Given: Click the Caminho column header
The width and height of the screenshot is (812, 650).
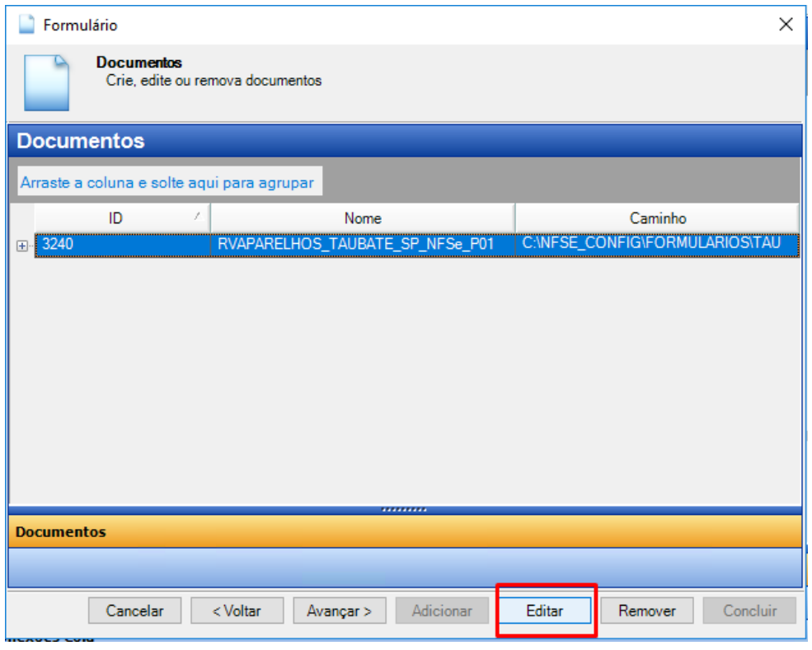Looking at the screenshot, I should 656,218.
